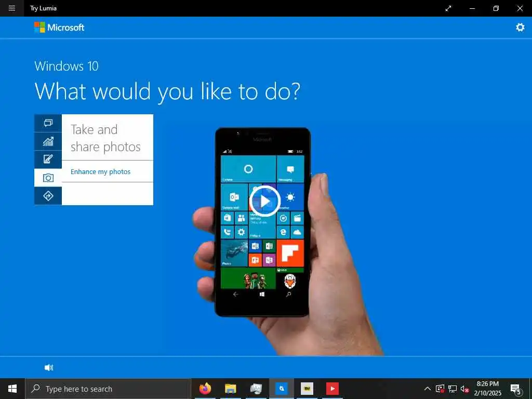532x399 pixels.
Task: Play the Lumia phone demo video
Action: 264,201
